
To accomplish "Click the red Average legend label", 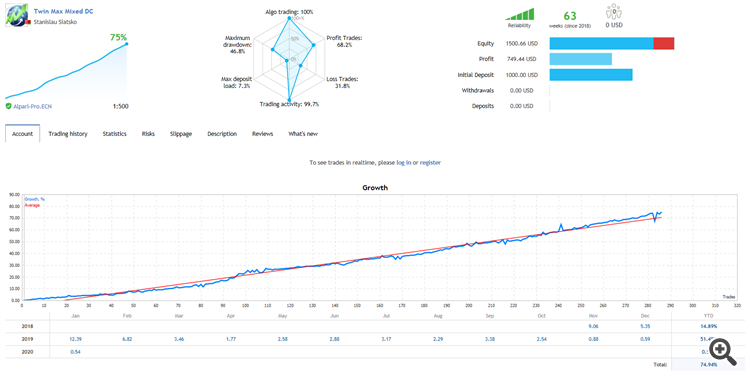I will coord(32,205).
